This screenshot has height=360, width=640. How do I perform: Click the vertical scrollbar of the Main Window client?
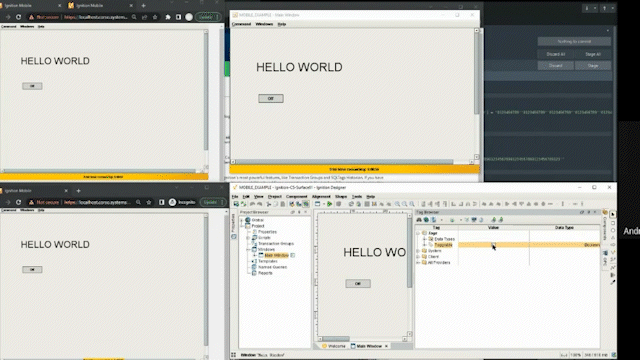[x=476, y=73]
